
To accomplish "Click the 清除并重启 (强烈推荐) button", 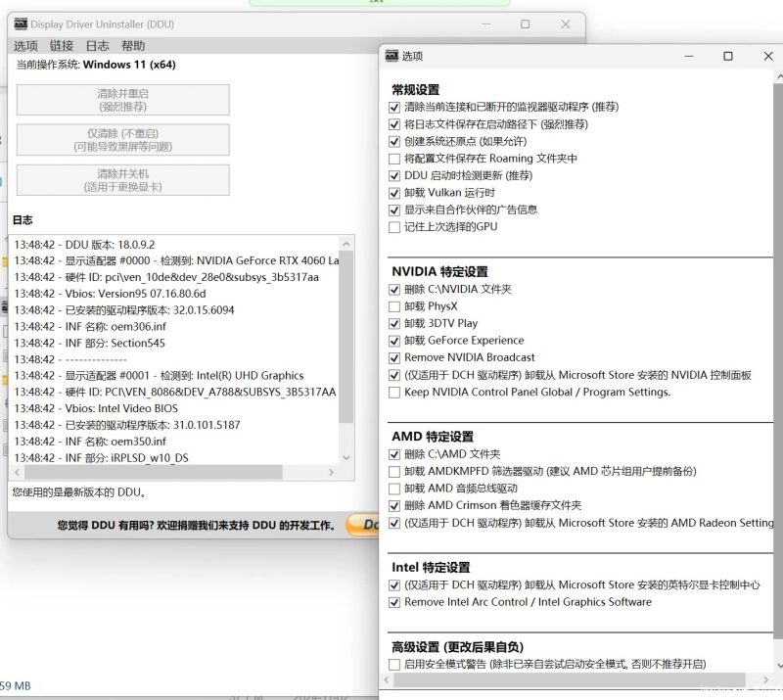I will (123, 100).
